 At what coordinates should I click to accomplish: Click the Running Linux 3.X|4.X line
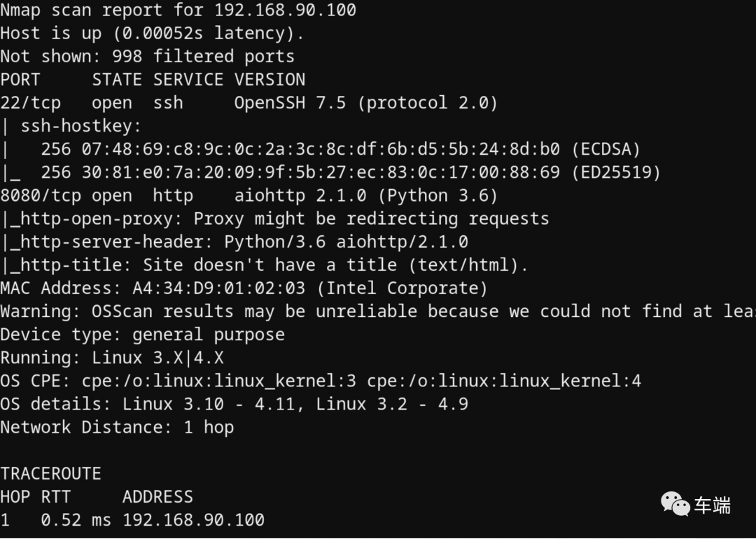point(112,357)
